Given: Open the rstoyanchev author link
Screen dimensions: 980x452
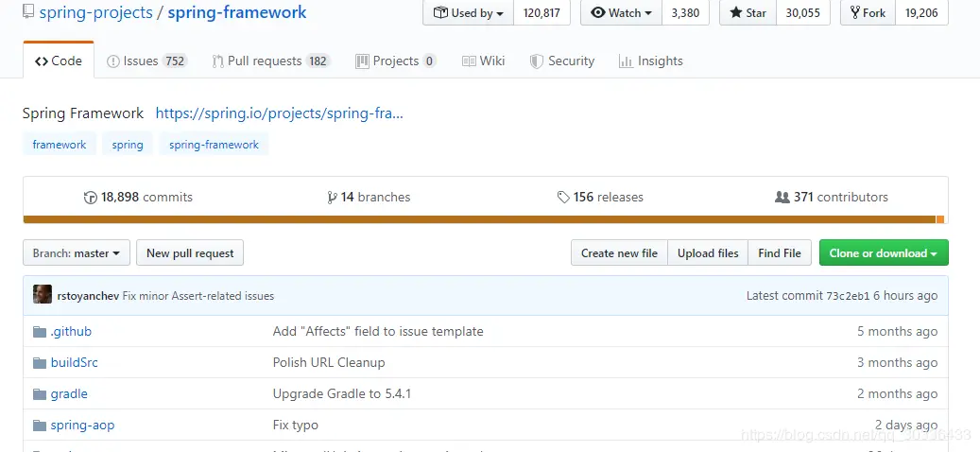Looking at the screenshot, I should pos(88,296).
